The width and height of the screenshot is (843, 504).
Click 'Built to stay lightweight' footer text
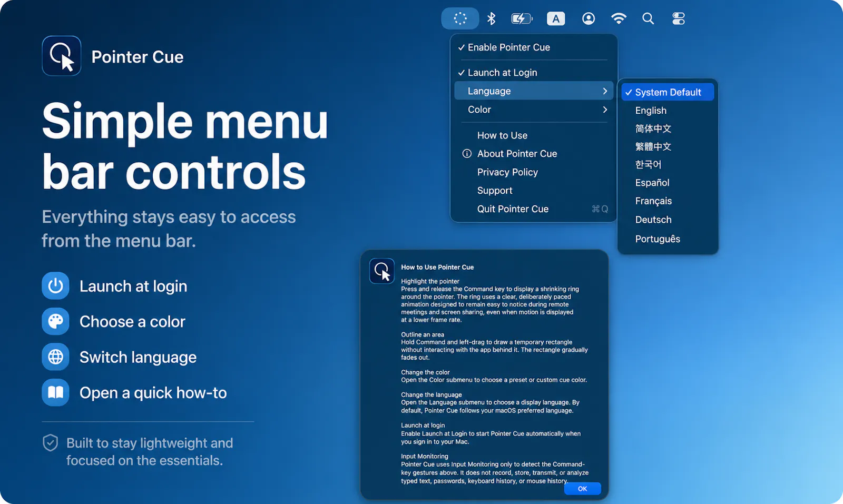[150, 451]
